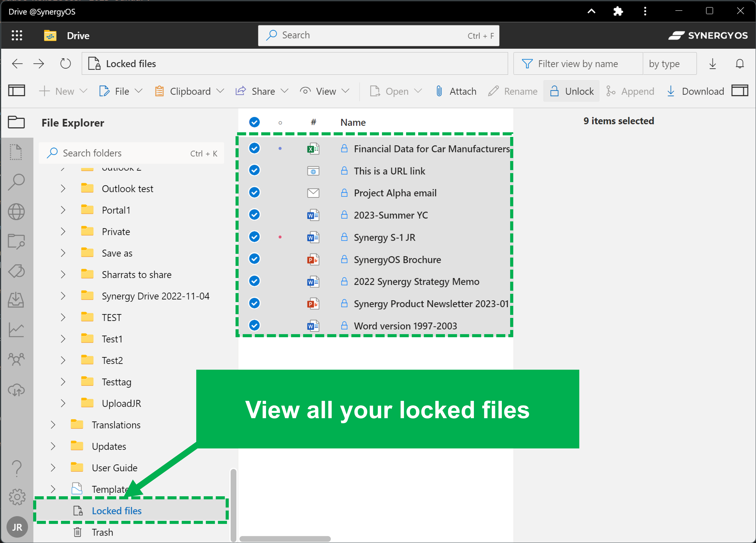Image resolution: width=756 pixels, height=543 pixels.
Task: Go forward with the right arrow
Action: click(39, 63)
